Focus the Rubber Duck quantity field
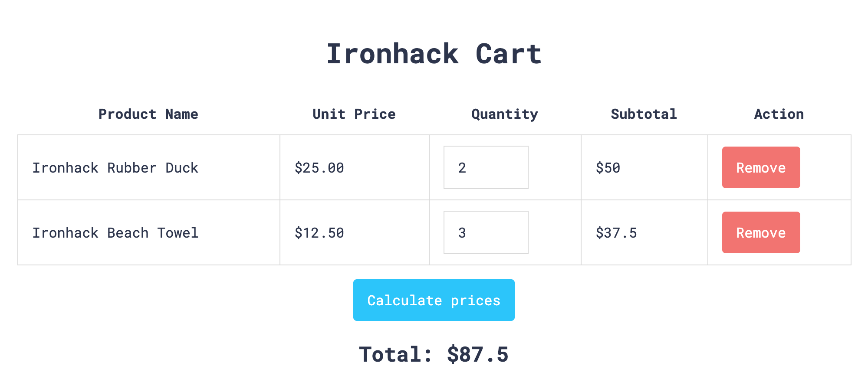The height and width of the screenshot is (392, 868). coord(486,167)
